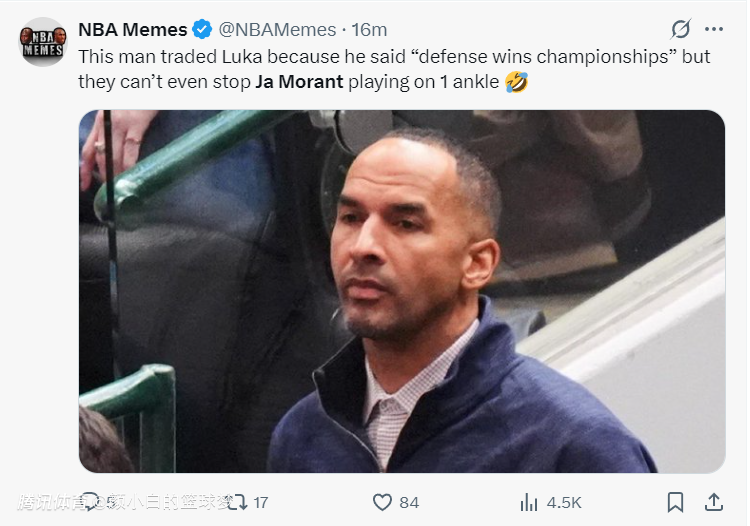Like the tweet with 84 likes
This screenshot has width=750, height=526.
click(382, 501)
